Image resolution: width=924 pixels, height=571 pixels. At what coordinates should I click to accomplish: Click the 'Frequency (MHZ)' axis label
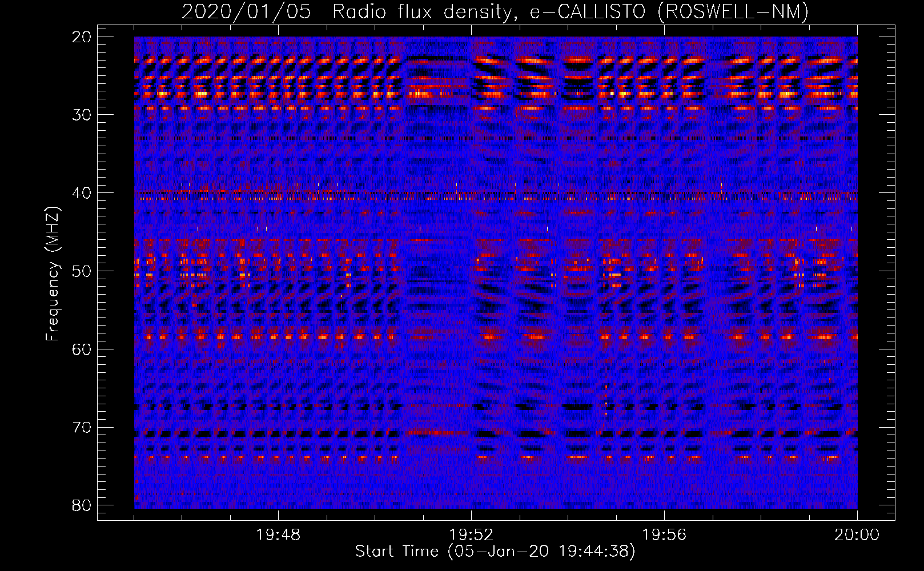pos(53,274)
